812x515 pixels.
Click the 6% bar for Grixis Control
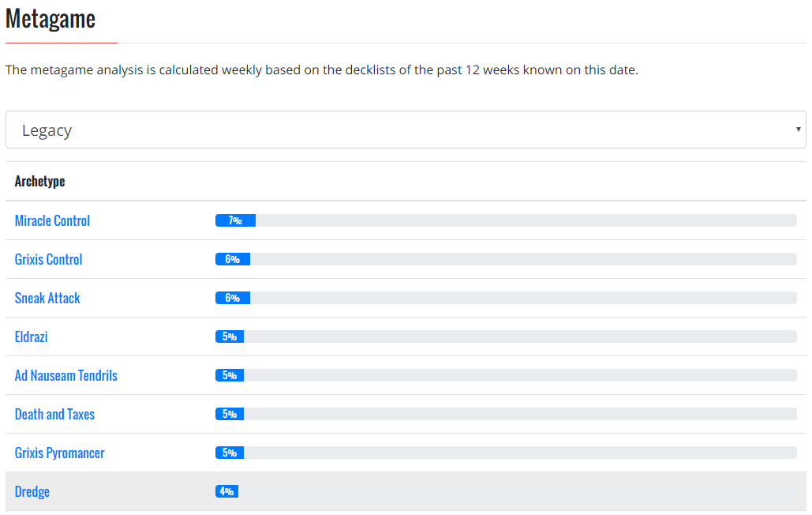click(x=233, y=259)
